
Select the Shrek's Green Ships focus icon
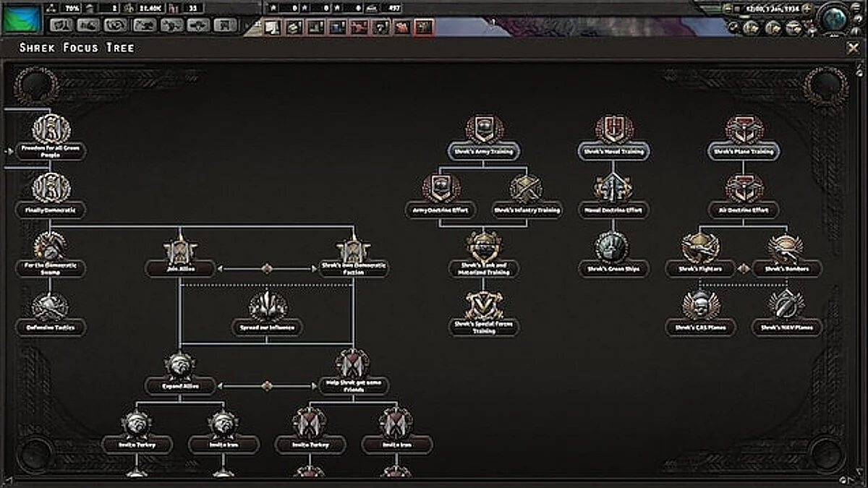(611, 247)
